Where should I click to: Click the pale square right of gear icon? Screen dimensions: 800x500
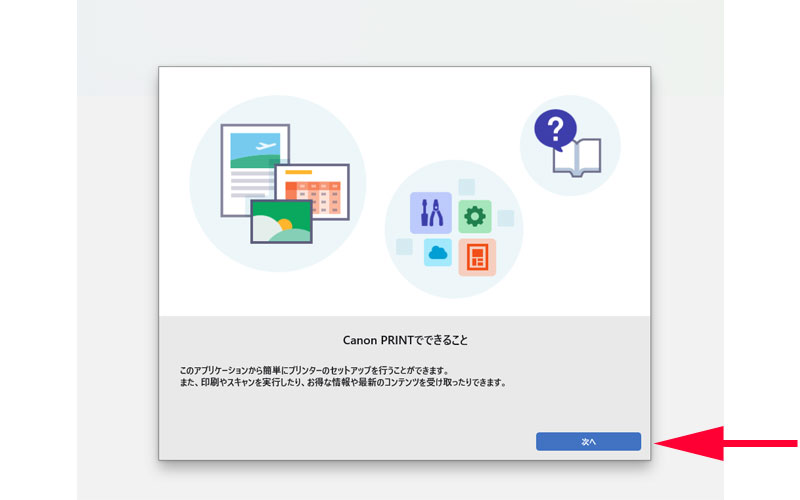(505, 218)
